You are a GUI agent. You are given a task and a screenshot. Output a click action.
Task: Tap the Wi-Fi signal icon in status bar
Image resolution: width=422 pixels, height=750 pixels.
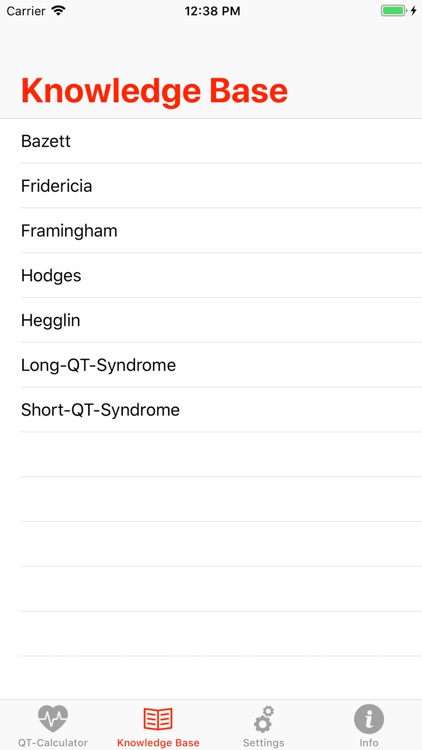[58, 11]
